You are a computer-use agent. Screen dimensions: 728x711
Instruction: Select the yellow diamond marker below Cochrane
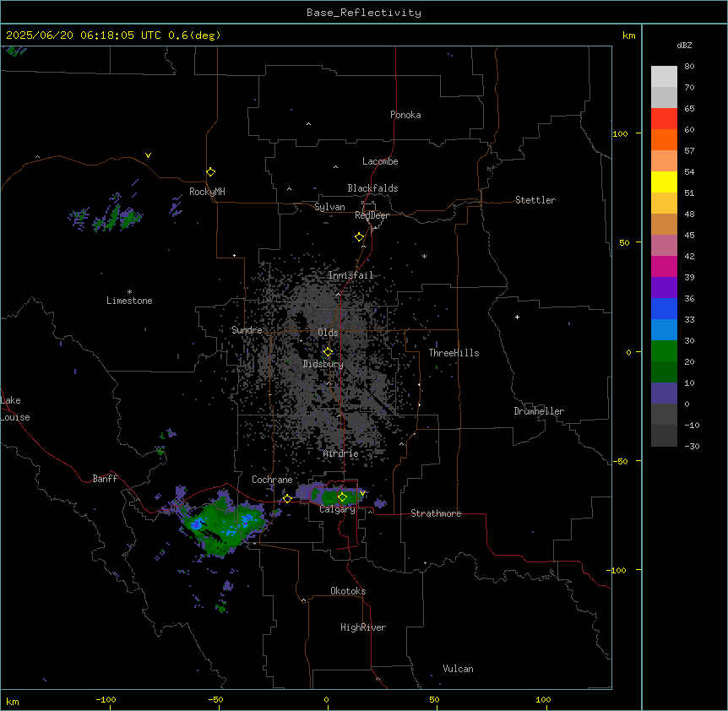[x=287, y=498]
